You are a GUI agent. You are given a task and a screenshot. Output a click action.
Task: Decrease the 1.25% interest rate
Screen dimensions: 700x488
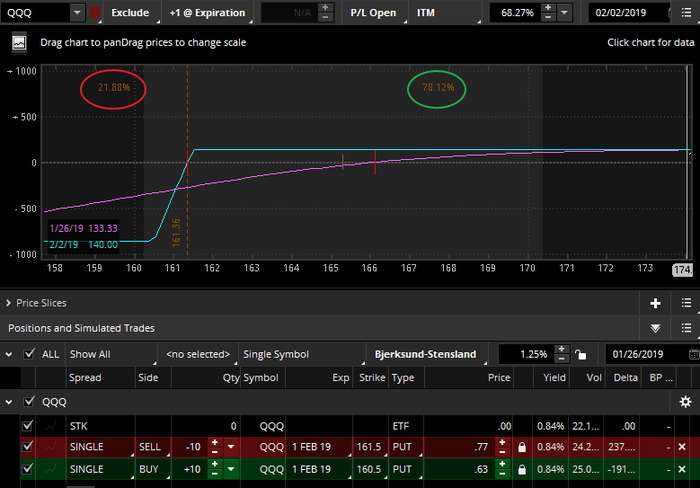(x=562, y=359)
